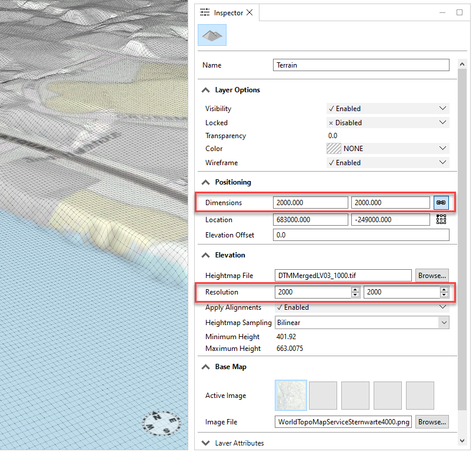476x452 pixels.
Task: Select the WorldTopoMap active image thumbnail
Action: (291, 395)
